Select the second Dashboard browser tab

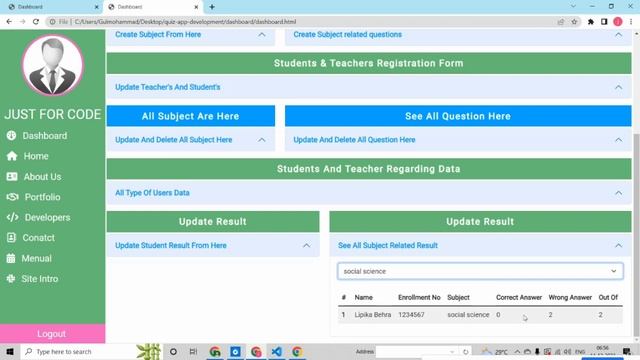(x=152, y=7)
